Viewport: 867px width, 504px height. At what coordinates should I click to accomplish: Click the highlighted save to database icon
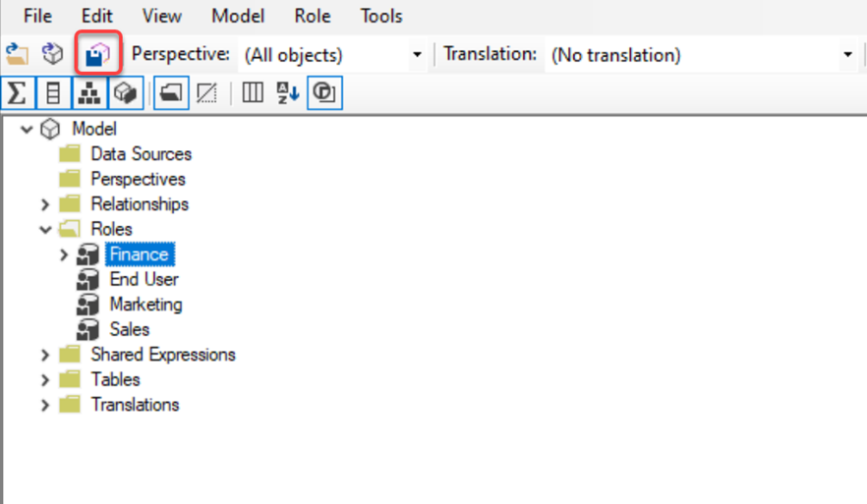97,55
